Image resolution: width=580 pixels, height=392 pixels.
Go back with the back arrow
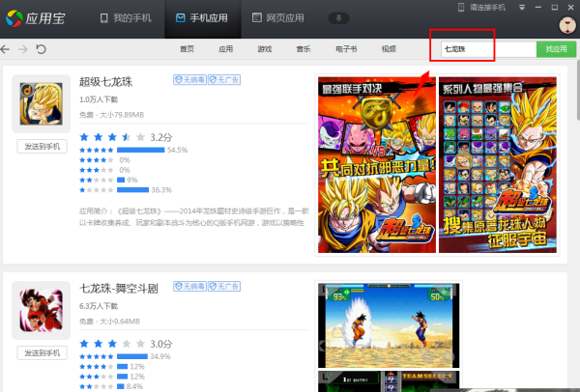[5, 49]
